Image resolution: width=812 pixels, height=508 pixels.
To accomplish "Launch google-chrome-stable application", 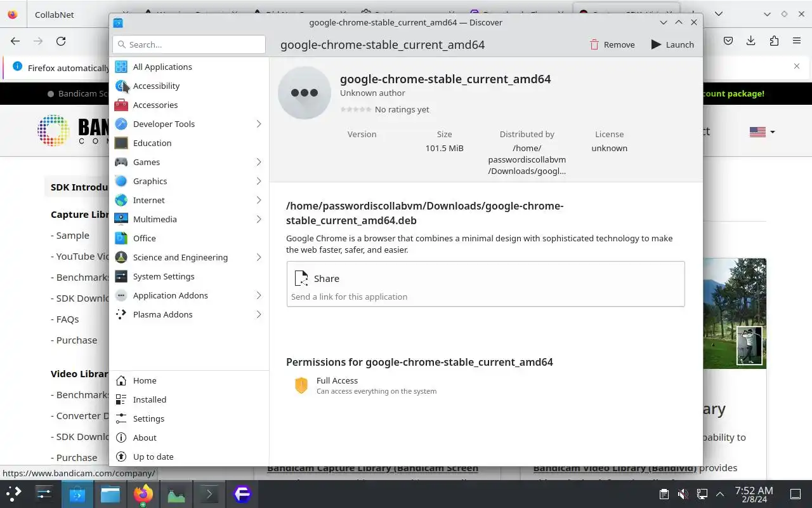I will point(672,44).
